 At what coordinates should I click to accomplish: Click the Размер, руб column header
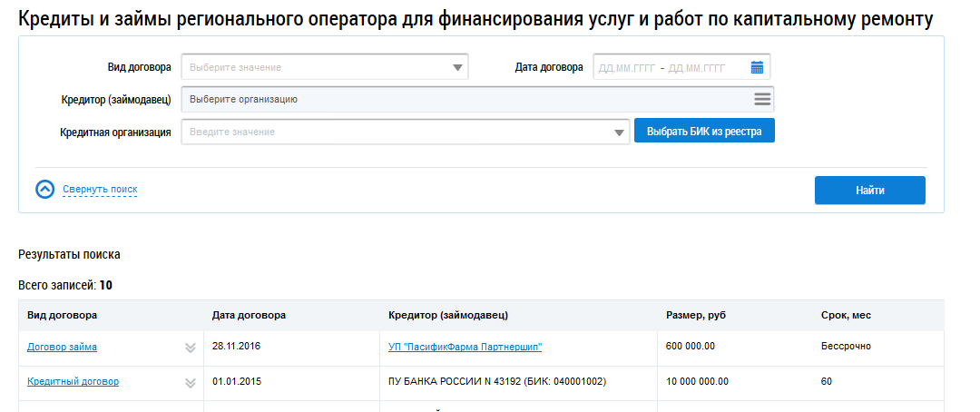(696, 315)
